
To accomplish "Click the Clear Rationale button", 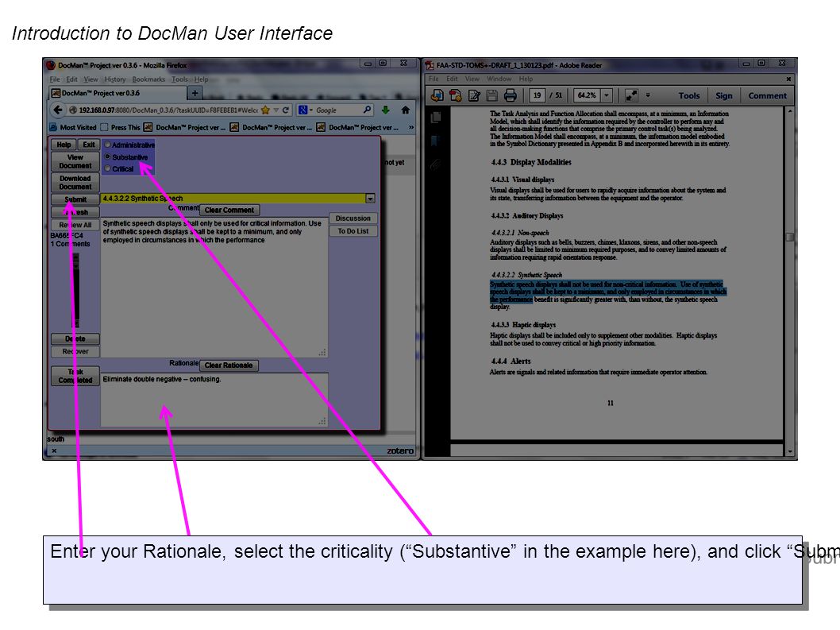I will tap(229, 365).
